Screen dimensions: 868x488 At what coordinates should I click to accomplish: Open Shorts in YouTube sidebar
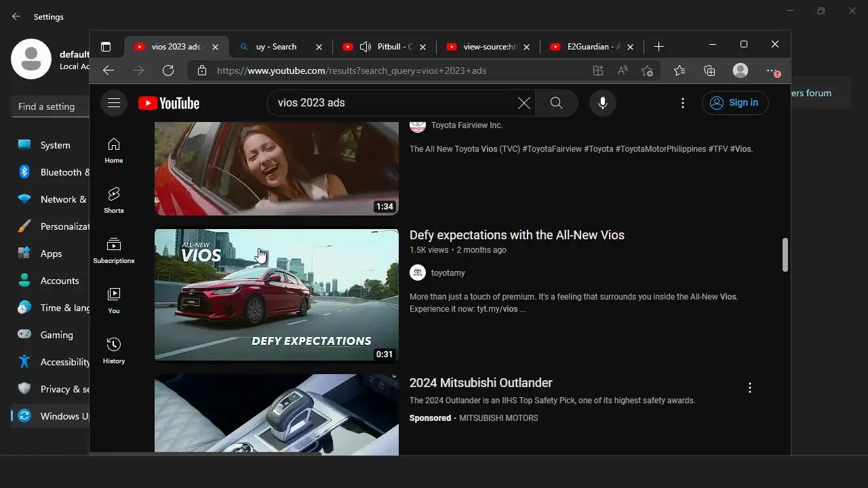(x=114, y=201)
